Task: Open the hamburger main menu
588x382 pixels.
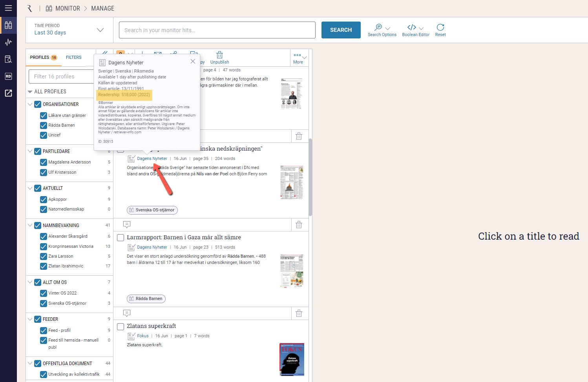Action: point(8,8)
